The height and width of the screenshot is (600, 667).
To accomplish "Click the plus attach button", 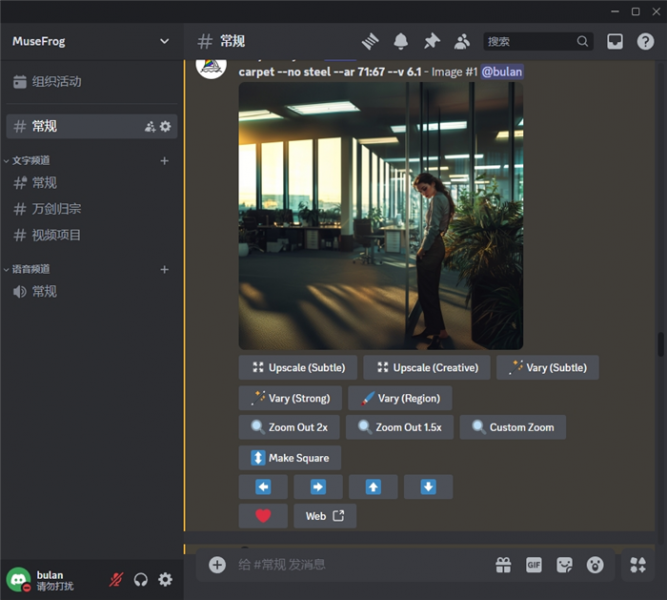I will 217,565.
